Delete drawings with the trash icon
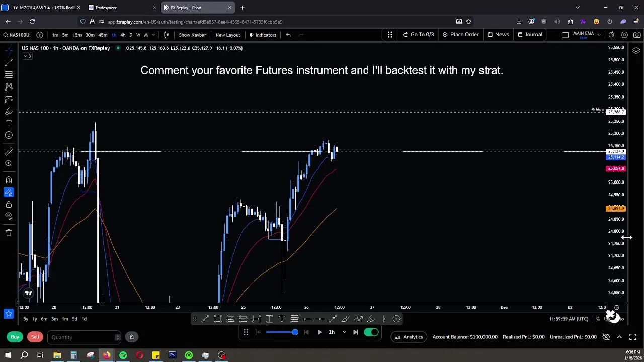644x362 pixels. pyautogui.click(x=9, y=233)
